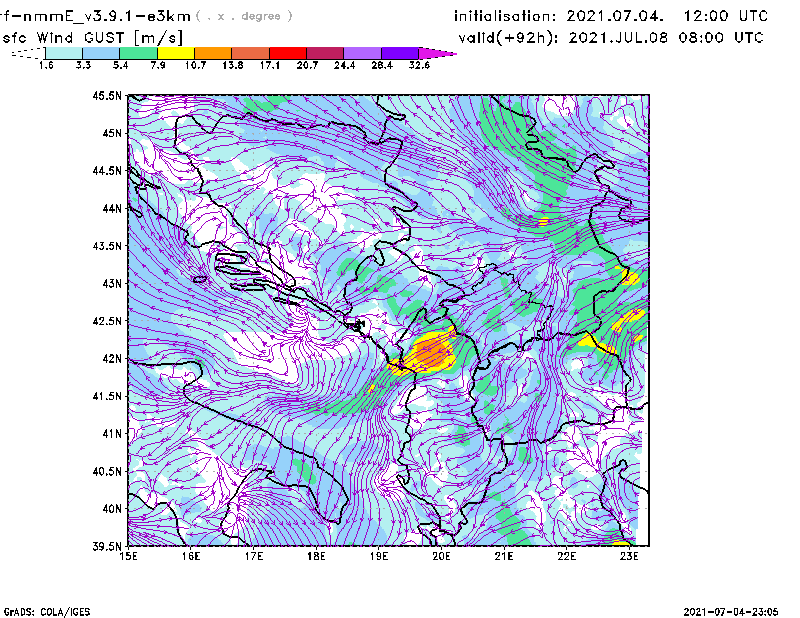Click the 43.5N latitude label
Image resolution: width=800 pixels, height=618 pixels.
[107, 246]
